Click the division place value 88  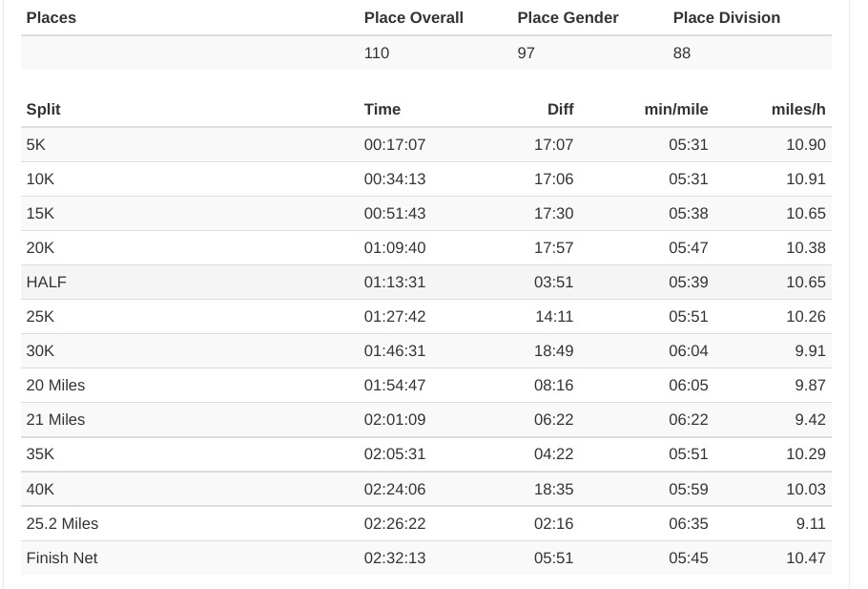682,53
